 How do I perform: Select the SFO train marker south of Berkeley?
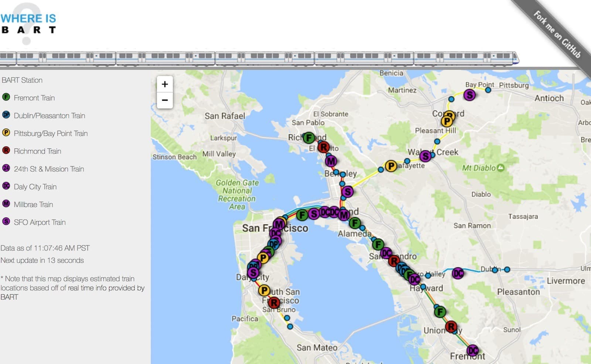click(347, 192)
